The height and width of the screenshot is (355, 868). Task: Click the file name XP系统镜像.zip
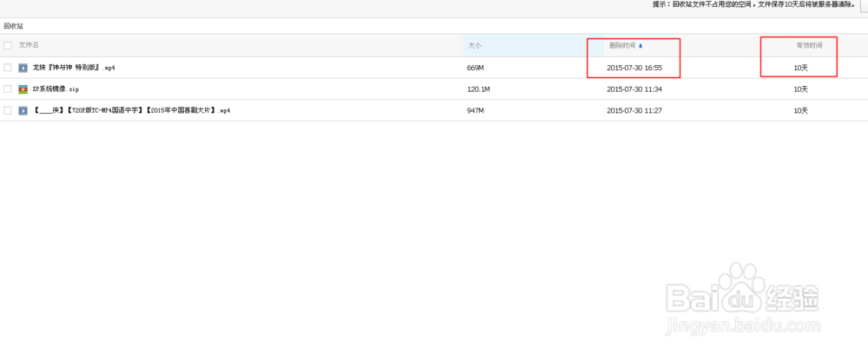pos(56,89)
